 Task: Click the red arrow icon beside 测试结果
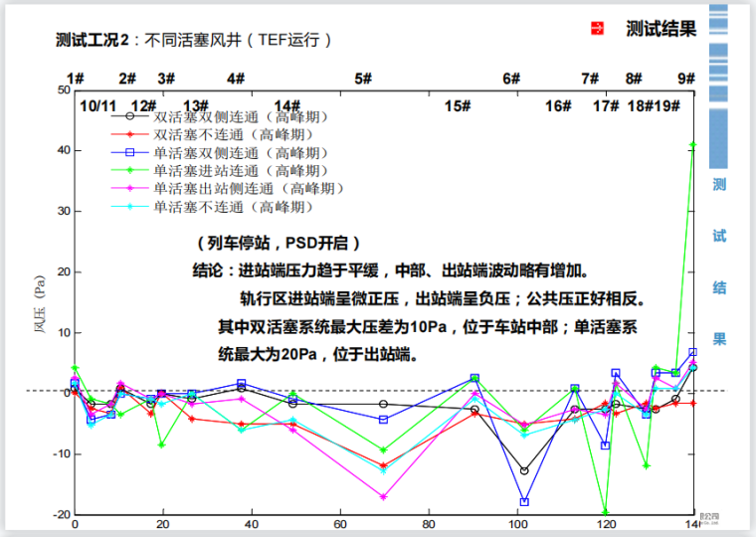(597, 29)
